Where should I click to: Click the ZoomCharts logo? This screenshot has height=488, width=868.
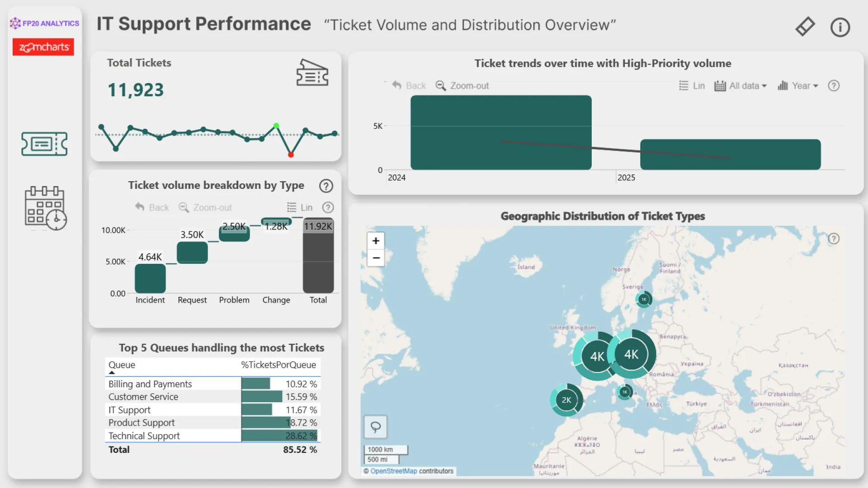(43, 47)
